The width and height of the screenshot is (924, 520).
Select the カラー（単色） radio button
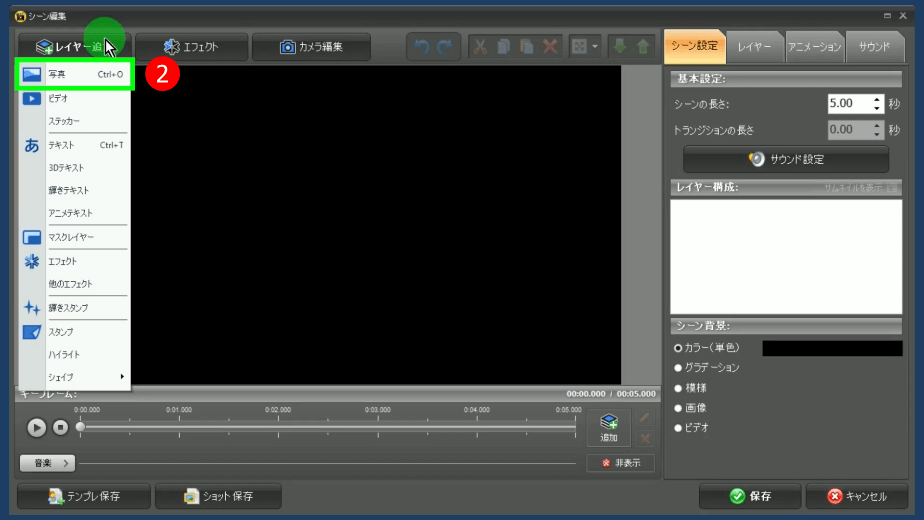click(679, 348)
